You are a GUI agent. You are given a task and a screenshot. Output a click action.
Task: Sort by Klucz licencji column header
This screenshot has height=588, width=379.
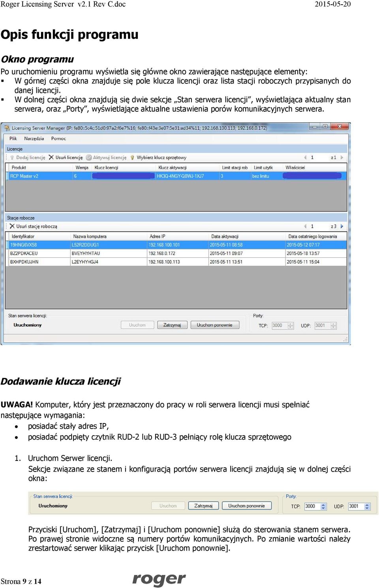(124, 168)
